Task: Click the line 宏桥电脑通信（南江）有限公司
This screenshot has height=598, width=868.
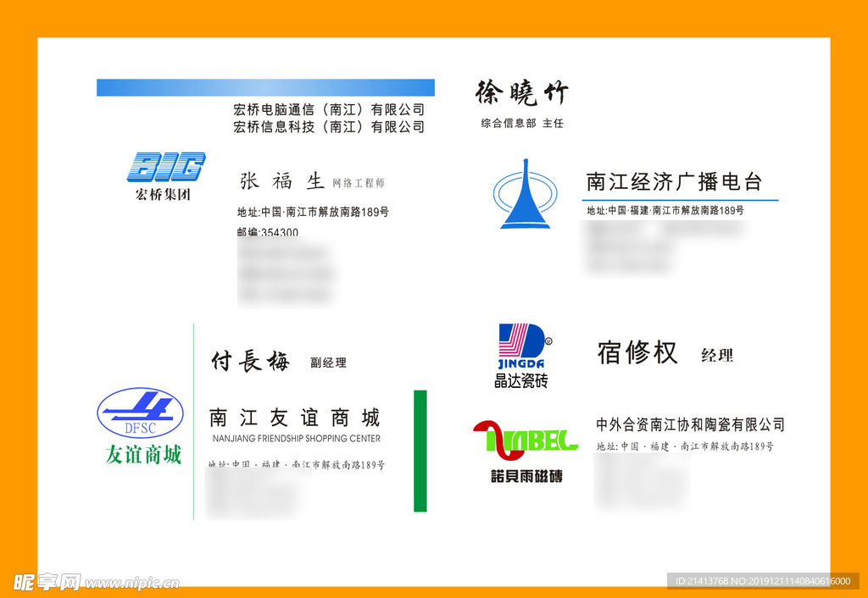Action: [x=329, y=109]
